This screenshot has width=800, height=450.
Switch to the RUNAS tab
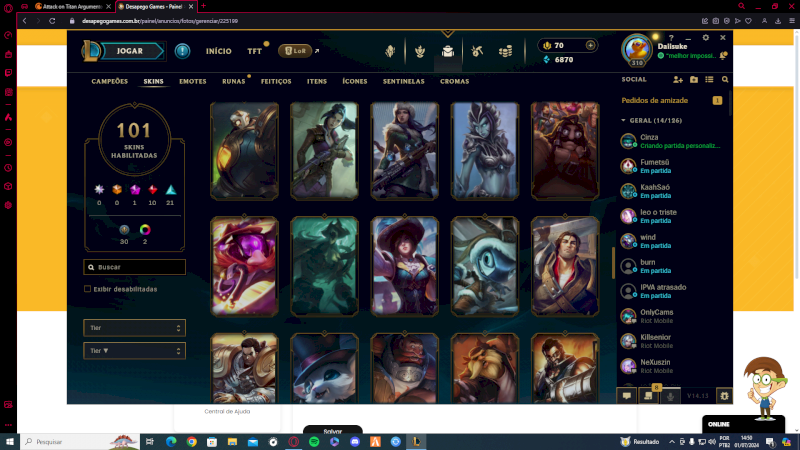click(x=234, y=81)
